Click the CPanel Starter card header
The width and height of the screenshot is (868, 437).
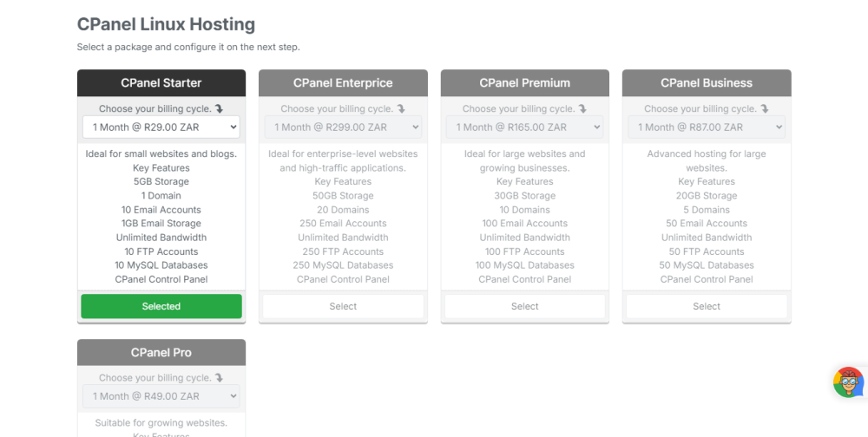point(161,83)
